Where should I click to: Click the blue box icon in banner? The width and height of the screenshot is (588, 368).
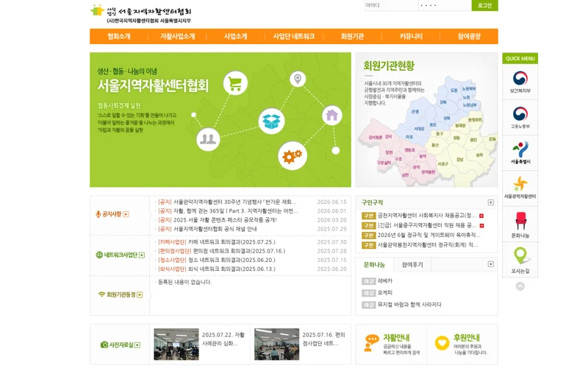(271, 121)
